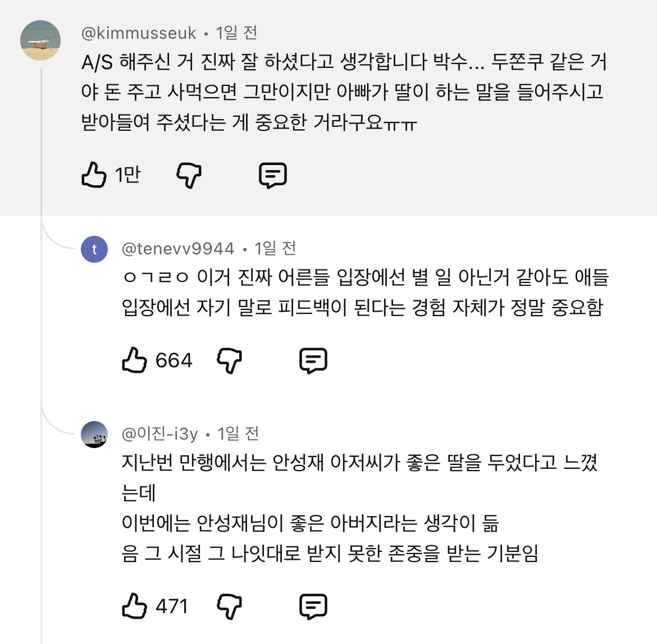Open the @이진-i3y username link

click(x=159, y=434)
